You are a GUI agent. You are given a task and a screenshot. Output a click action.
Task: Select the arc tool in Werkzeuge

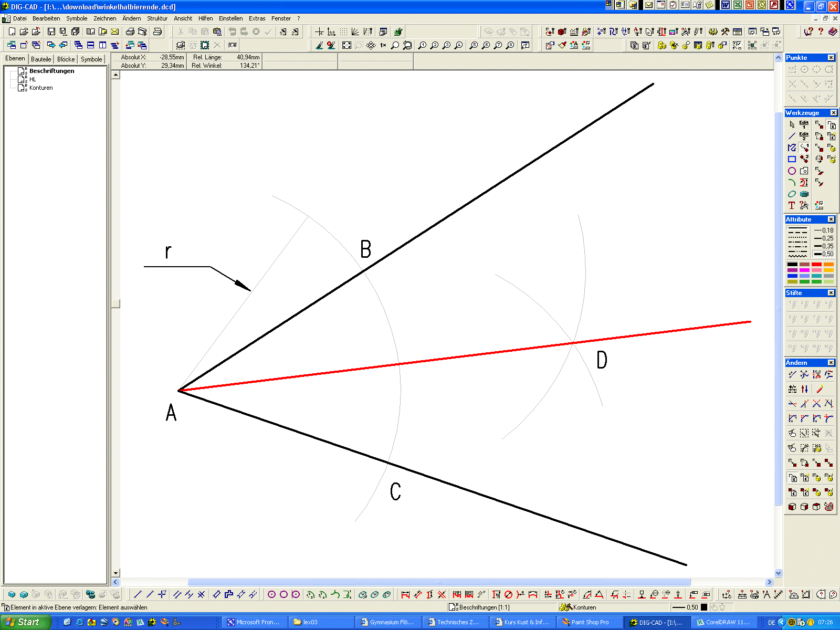coord(792,182)
